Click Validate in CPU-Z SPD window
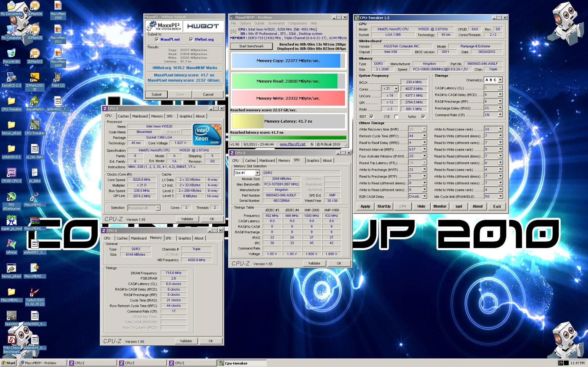Screen dimensions: 588x367 click(314, 263)
